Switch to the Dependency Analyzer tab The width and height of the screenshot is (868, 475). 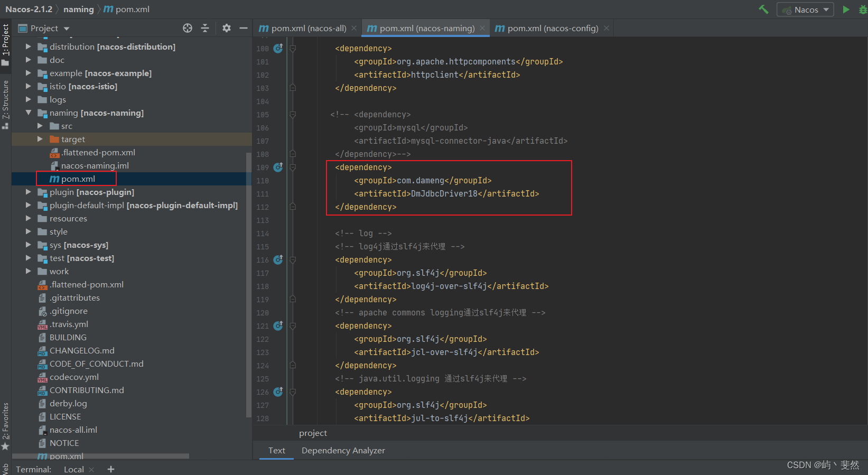click(x=343, y=450)
